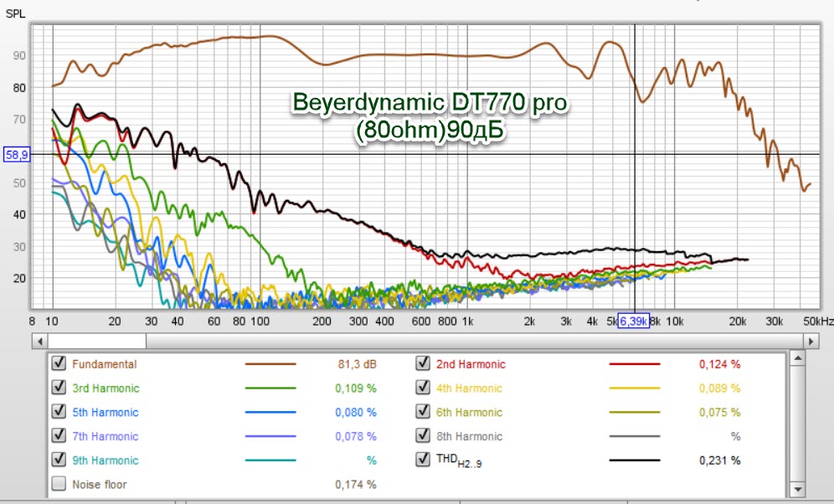The height and width of the screenshot is (504, 834).
Task: Click the 0,080 % 5th harmonic value
Action: click(x=356, y=412)
